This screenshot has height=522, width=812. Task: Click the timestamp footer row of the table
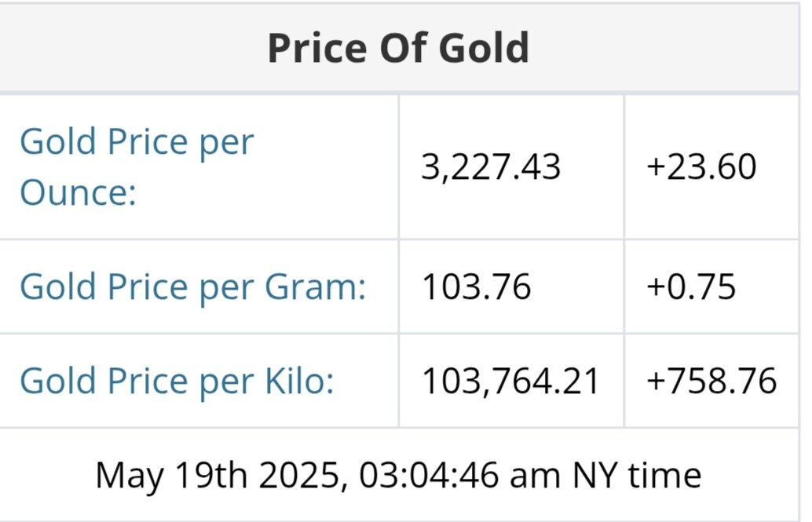coord(398,476)
